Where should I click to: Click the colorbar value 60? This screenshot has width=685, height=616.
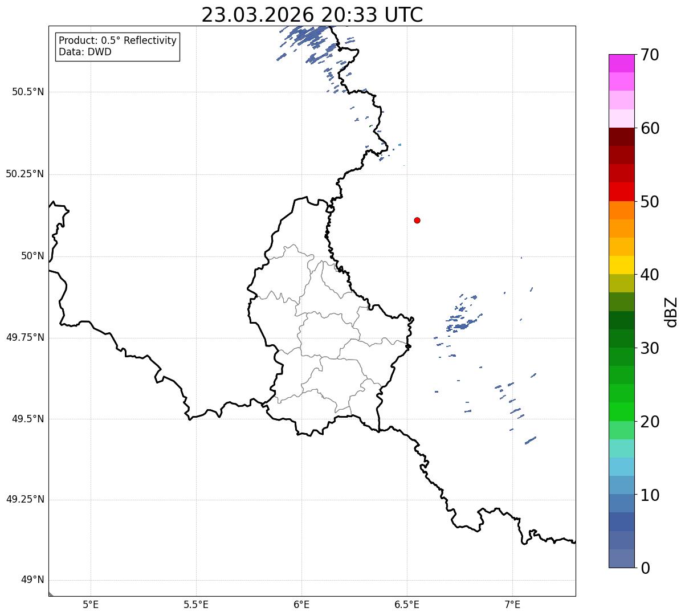pos(650,128)
